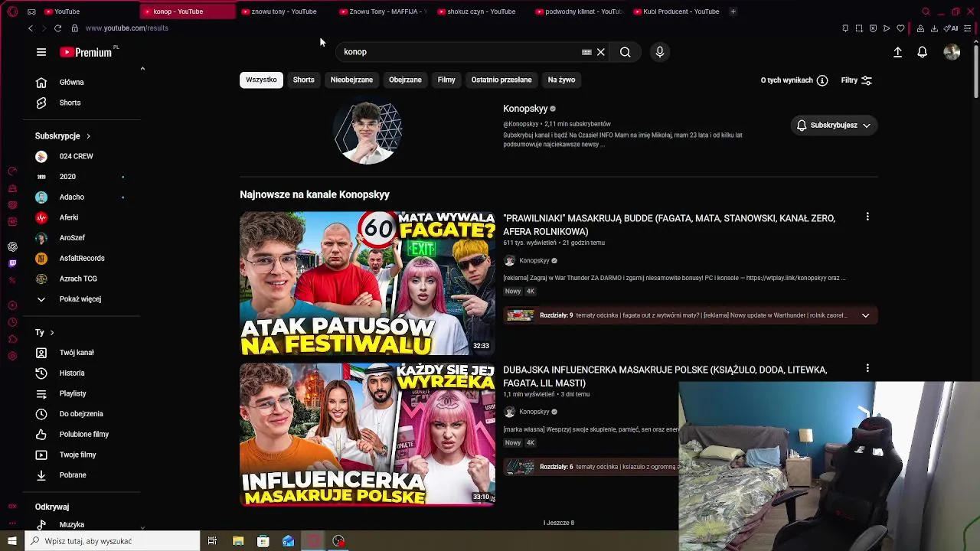Image resolution: width=980 pixels, height=551 pixels.
Task: Switch to the 'znowu tony - YouTube' tab
Action: coord(284,11)
